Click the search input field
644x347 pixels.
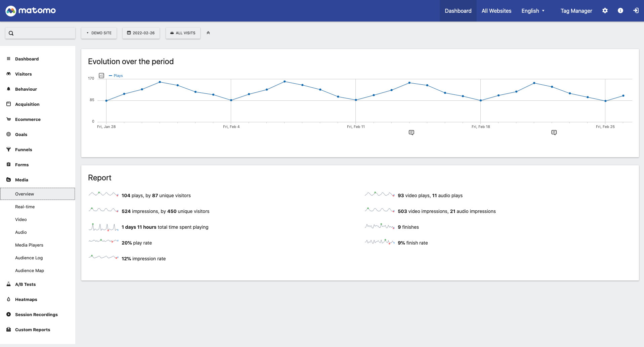40,33
